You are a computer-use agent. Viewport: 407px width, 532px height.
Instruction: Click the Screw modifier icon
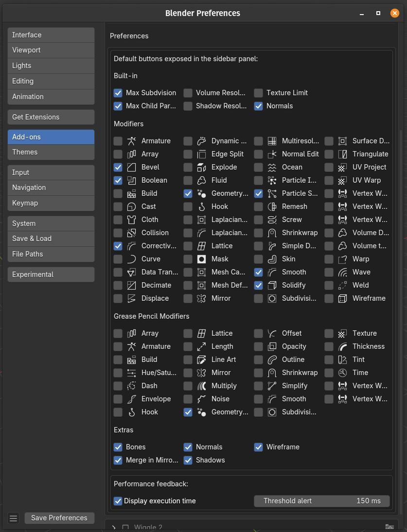[x=272, y=220]
